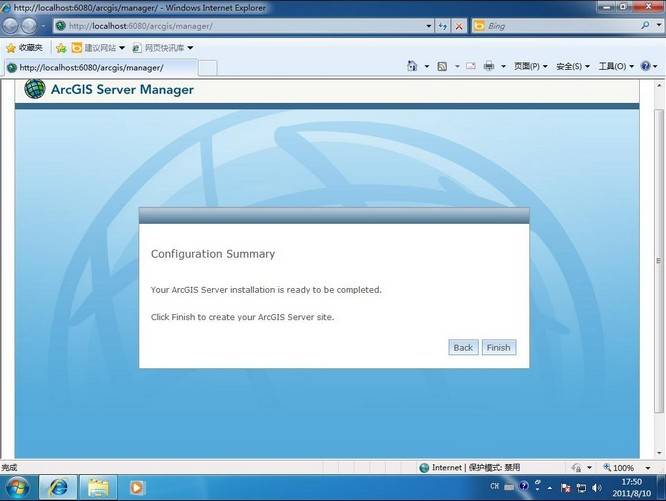Click the refresh page icon
The height and width of the screenshot is (501, 666).
click(x=443, y=26)
